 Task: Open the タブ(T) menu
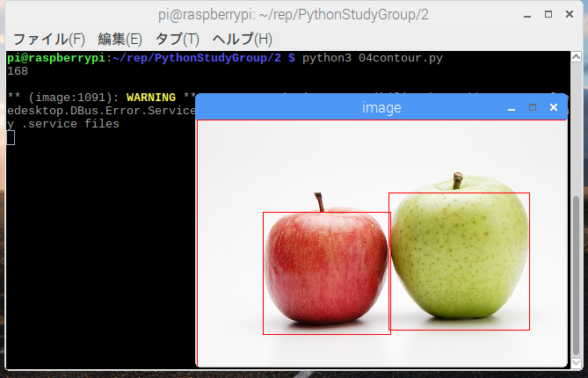(x=177, y=39)
